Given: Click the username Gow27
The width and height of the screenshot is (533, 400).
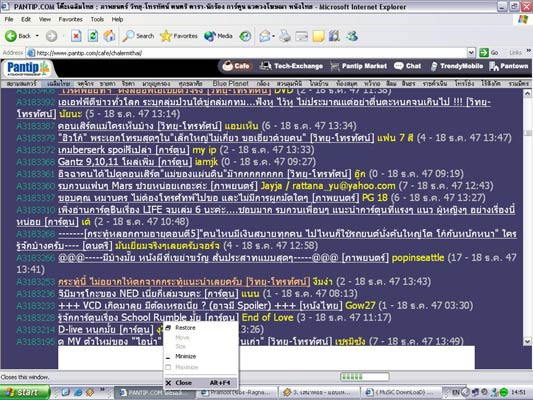Looking at the screenshot, I should click(360, 306).
